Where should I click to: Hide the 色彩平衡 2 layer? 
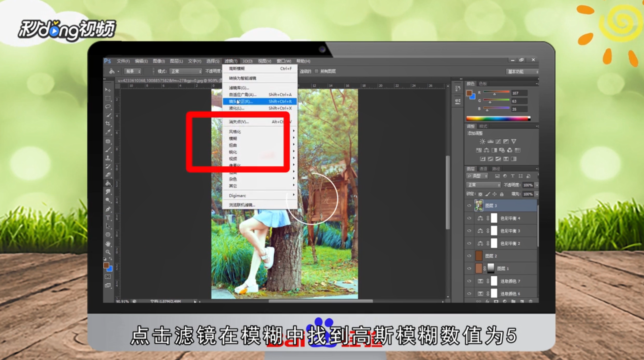coord(469,243)
